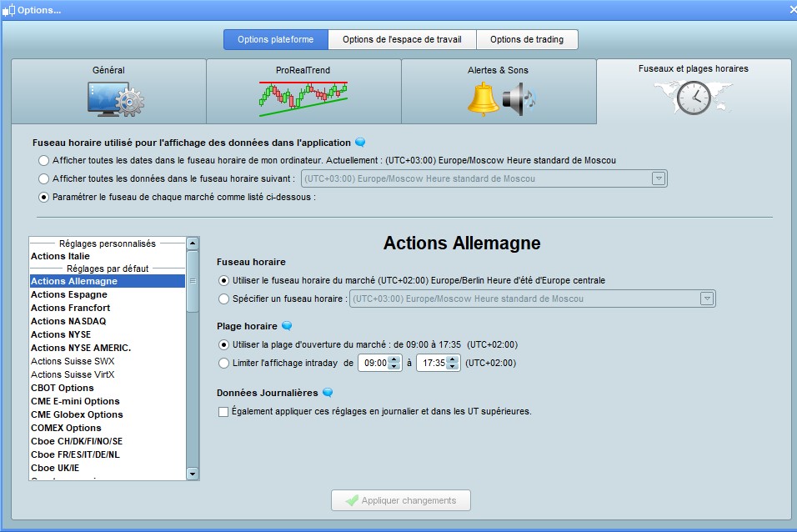Select Actions Suisse SWX entry
Image resolution: width=797 pixels, height=532 pixels.
(x=108, y=361)
